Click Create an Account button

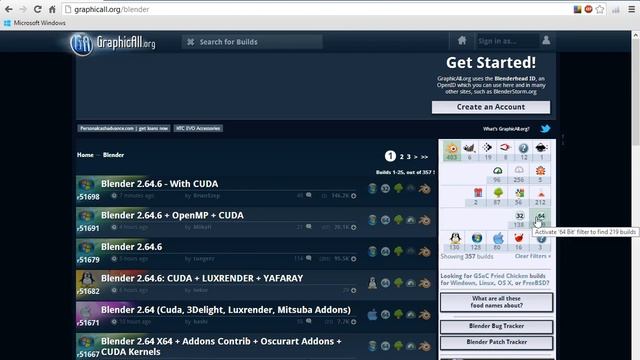[491, 107]
